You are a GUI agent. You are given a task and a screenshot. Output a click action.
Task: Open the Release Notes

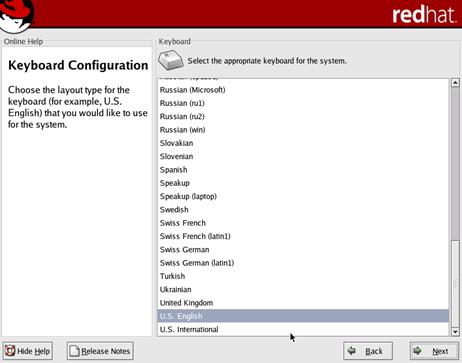pyautogui.click(x=100, y=351)
